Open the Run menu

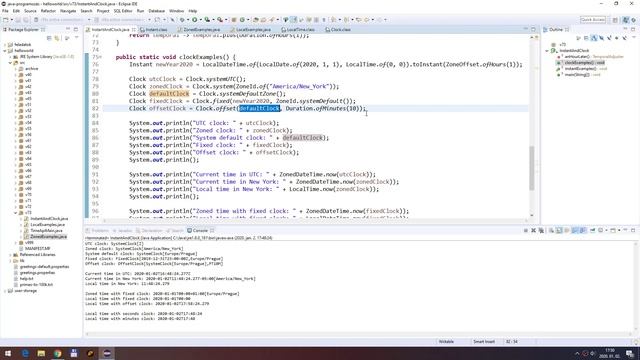coord(140,11)
